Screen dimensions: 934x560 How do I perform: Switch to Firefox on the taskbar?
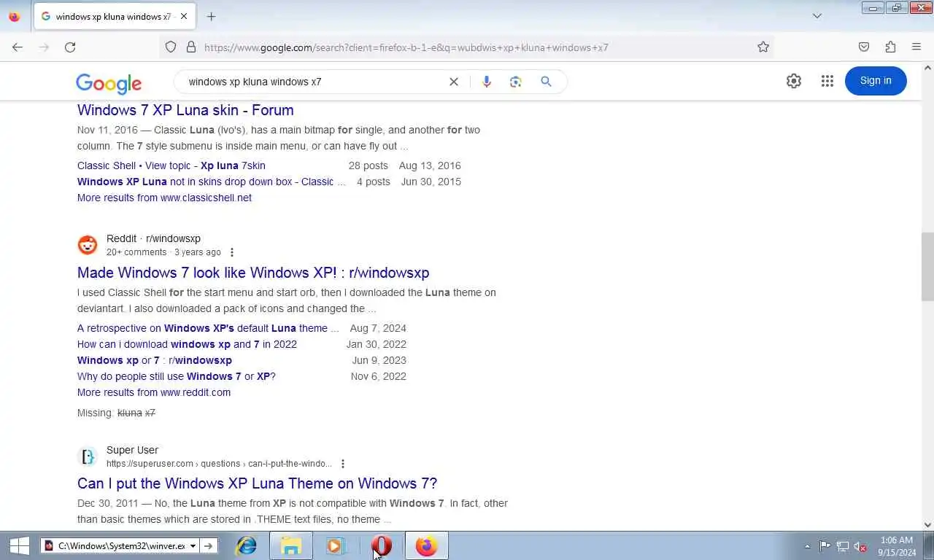click(x=426, y=545)
